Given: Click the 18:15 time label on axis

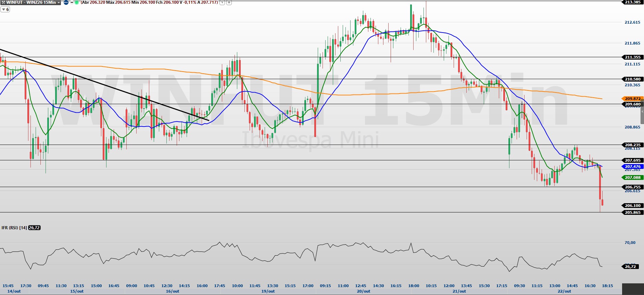Looking at the screenshot, I should pyautogui.click(x=607, y=286).
